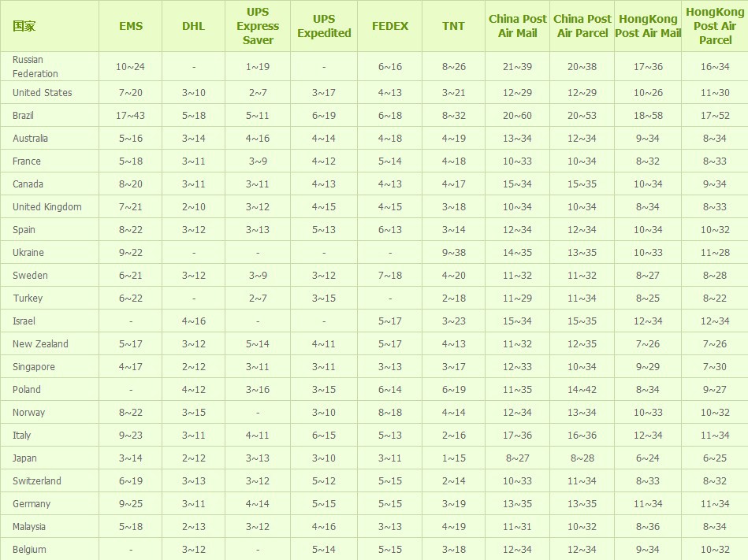Select Sweden FEDEX value 7~18
Image resolution: width=748 pixels, height=560 pixels.
(390, 276)
